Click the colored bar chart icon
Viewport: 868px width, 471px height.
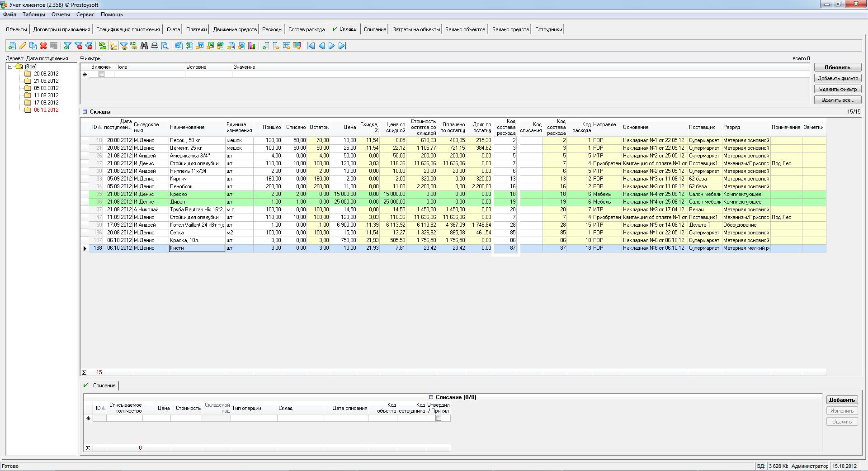(x=252, y=46)
